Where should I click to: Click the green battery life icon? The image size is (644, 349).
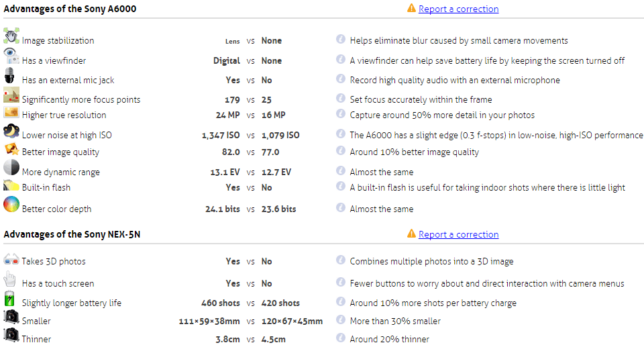(x=10, y=299)
